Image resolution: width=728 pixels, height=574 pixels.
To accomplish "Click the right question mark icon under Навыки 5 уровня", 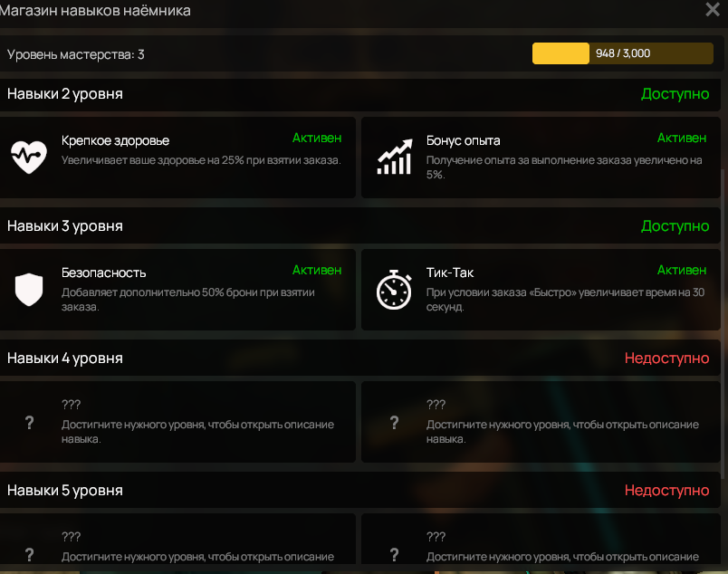I will coord(394,554).
